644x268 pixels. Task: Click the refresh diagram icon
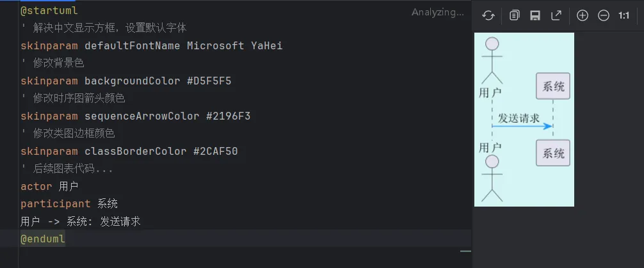coord(488,15)
